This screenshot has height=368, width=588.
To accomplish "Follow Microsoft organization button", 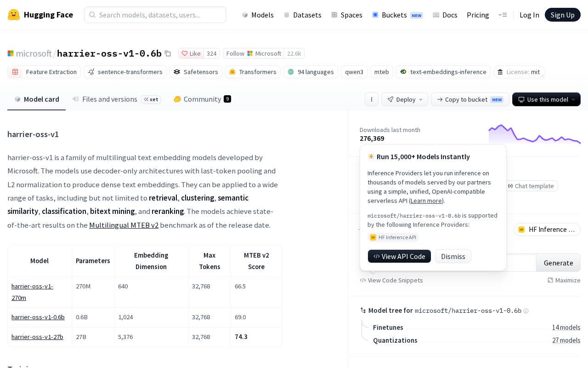I will pyautogui.click(x=254, y=53).
